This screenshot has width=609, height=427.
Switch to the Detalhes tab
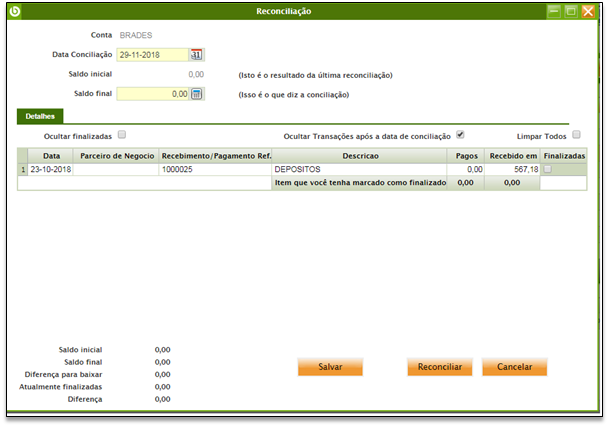point(41,117)
